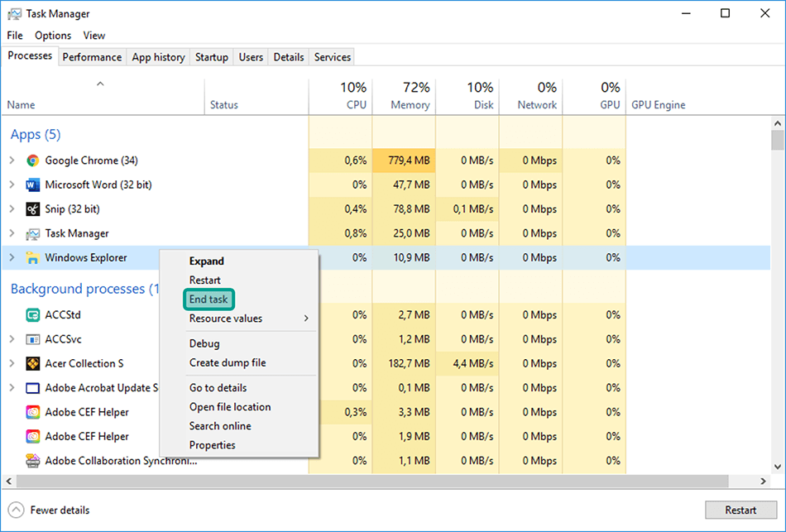
Task: Sort by the Network column header
Action: point(531,97)
